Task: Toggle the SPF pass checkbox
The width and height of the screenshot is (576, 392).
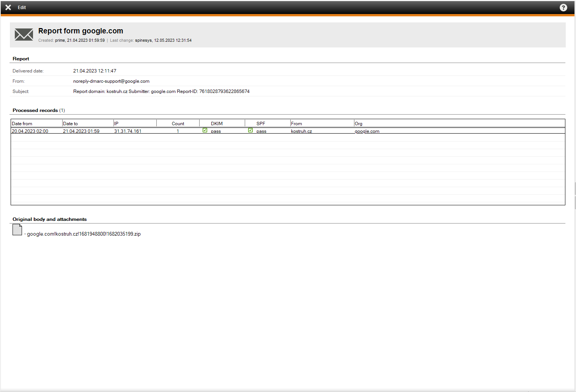Action: tap(250, 130)
